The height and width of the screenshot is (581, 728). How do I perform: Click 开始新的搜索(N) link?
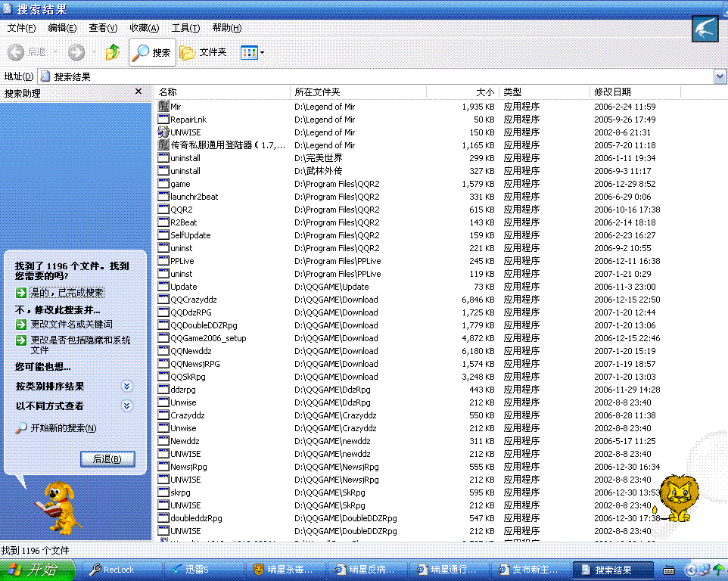[63, 428]
